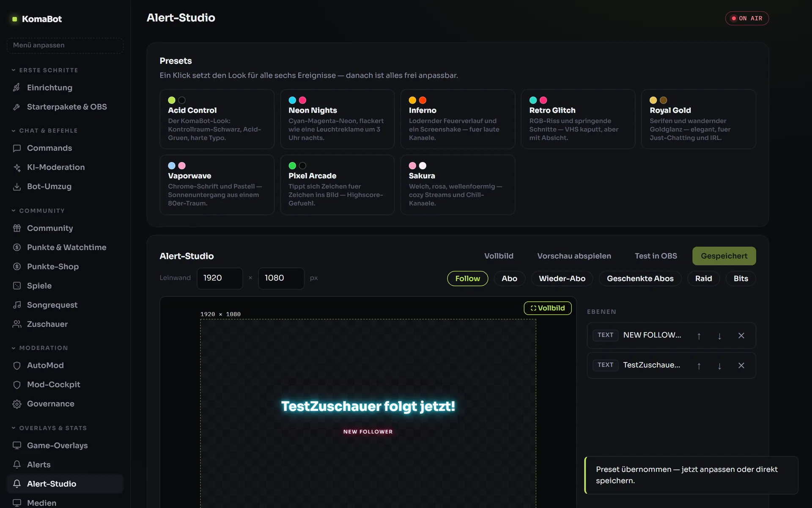
Task: Click the canvas width field 1920
Action: [219, 278]
